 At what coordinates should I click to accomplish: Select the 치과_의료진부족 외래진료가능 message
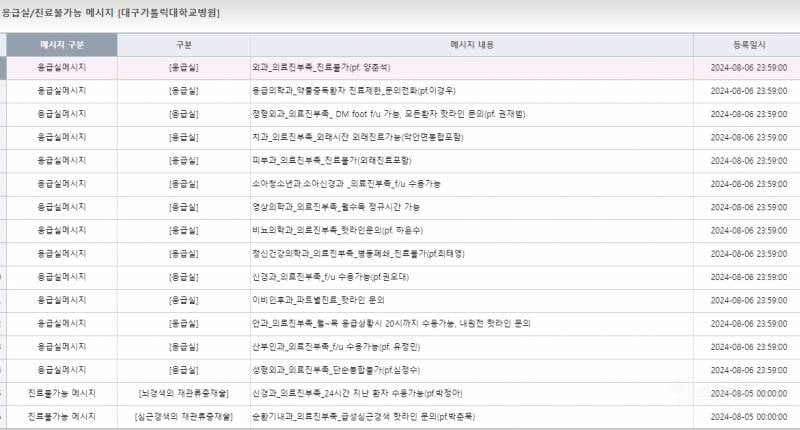358,137
